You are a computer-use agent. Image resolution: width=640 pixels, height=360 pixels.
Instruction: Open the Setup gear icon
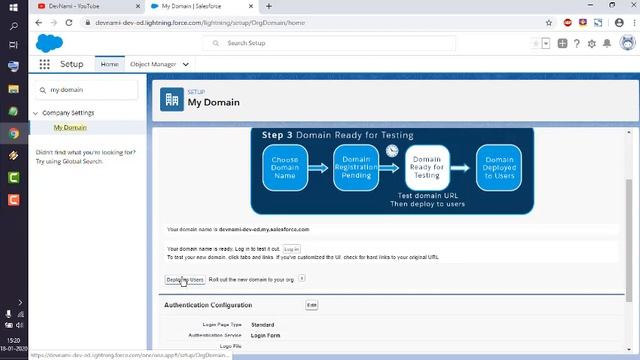tap(591, 43)
